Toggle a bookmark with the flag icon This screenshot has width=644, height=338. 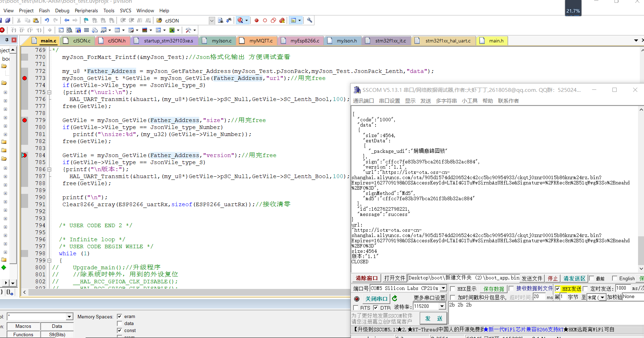86,20
